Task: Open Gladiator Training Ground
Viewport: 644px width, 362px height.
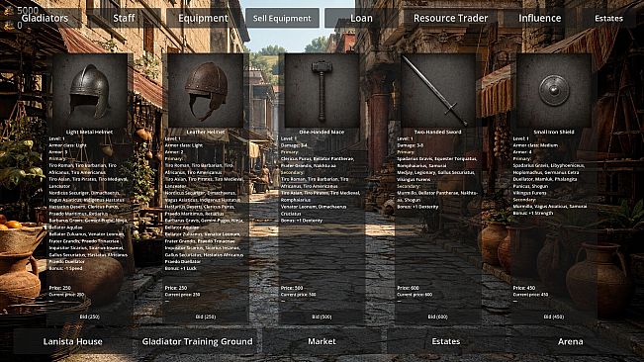Action: (x=197, y=341)
